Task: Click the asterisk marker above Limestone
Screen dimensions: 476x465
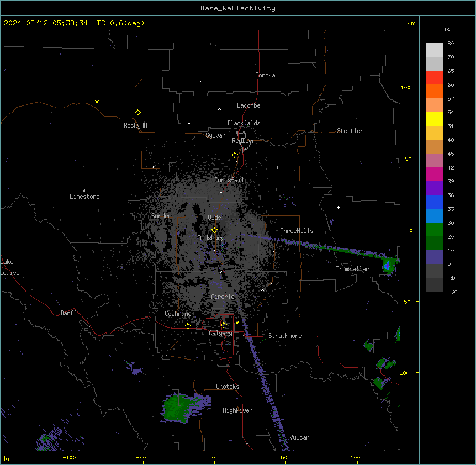Action: click(x=84, y=191)
